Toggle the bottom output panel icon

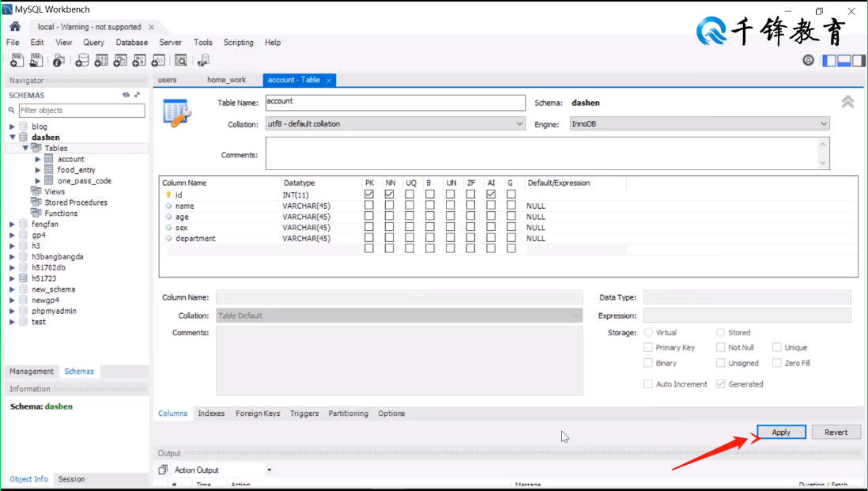pyautogui.click(x=844, y=60)
